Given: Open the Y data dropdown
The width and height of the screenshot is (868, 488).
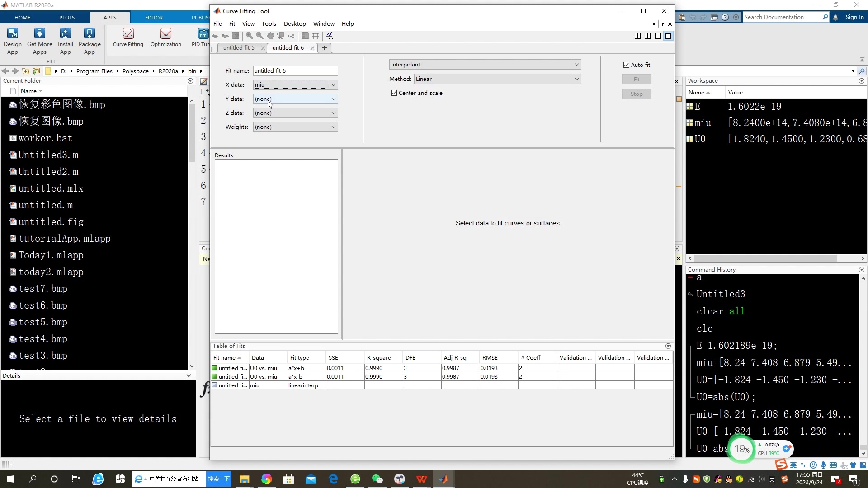Looking at the screenshot, I should click(295, 99).
